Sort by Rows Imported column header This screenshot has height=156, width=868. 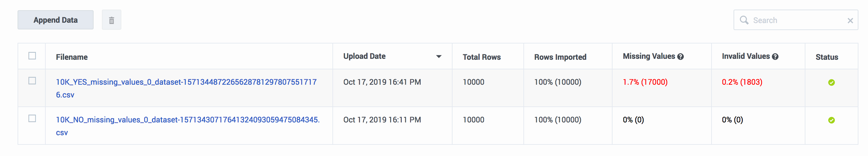(x=560, y=57)
